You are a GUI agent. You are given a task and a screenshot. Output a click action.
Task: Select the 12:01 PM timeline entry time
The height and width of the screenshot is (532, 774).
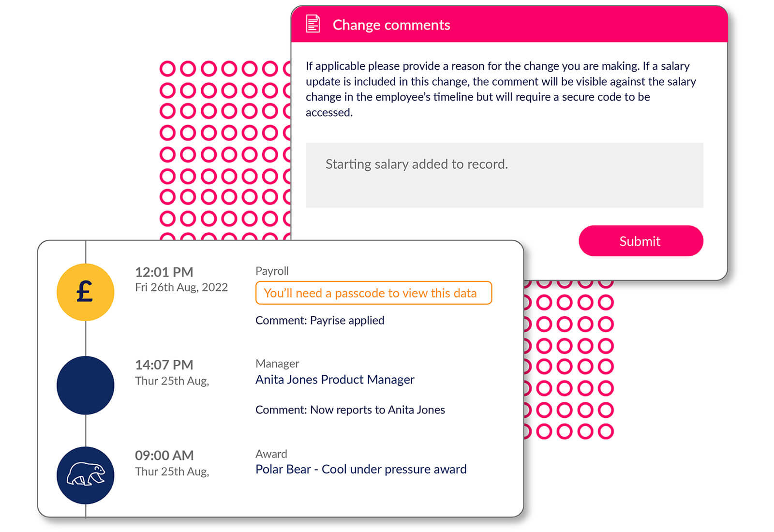coord(164,272)
